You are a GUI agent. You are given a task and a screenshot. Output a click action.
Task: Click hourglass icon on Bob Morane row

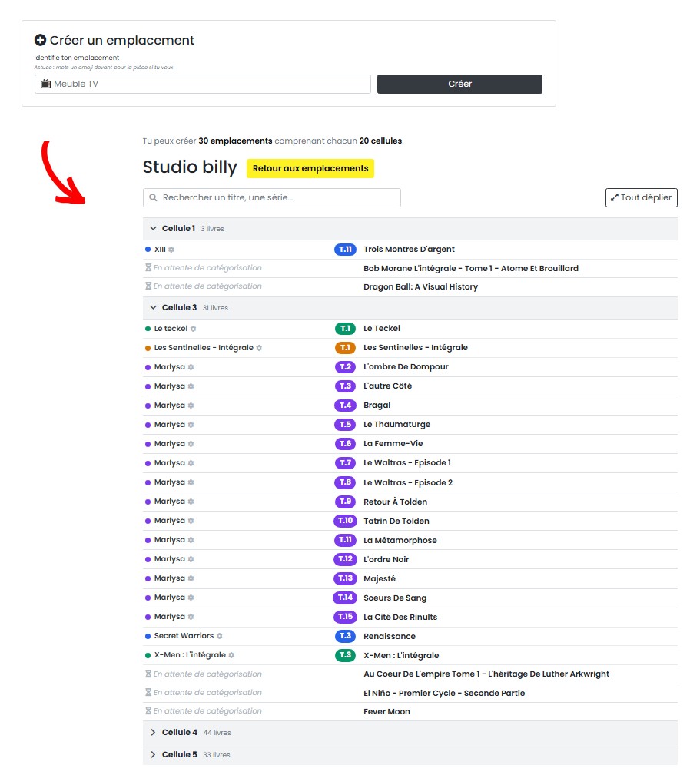pos(148,268)
